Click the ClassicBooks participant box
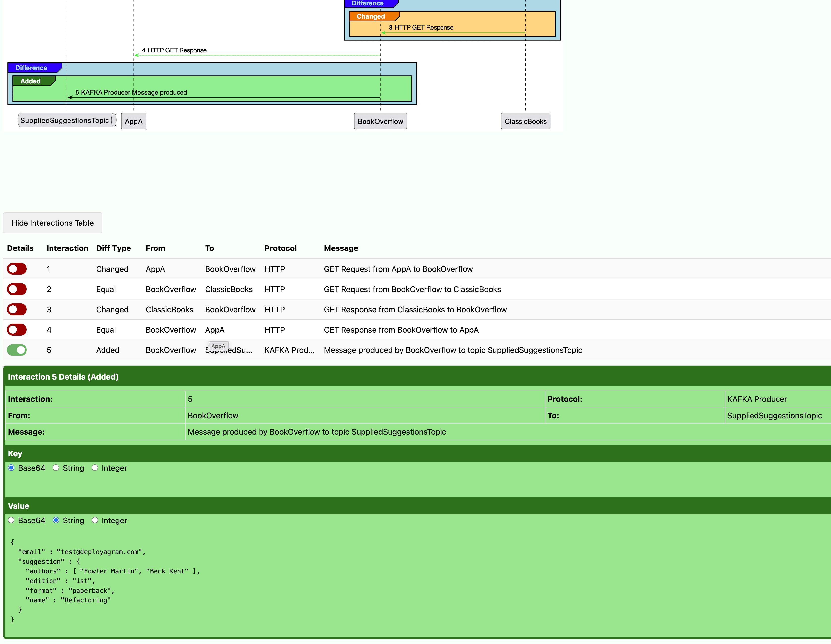The width and height of the screenshot is (831, 644). pos(525,121)
